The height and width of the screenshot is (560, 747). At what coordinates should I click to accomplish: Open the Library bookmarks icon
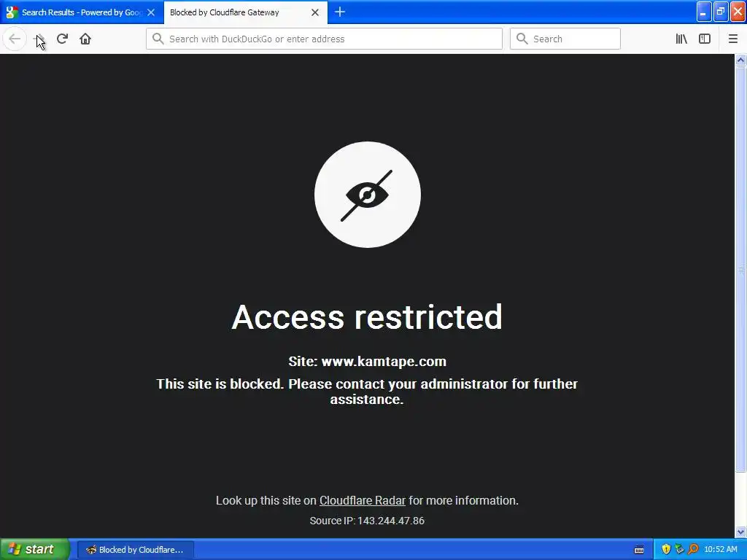(681, 39)
